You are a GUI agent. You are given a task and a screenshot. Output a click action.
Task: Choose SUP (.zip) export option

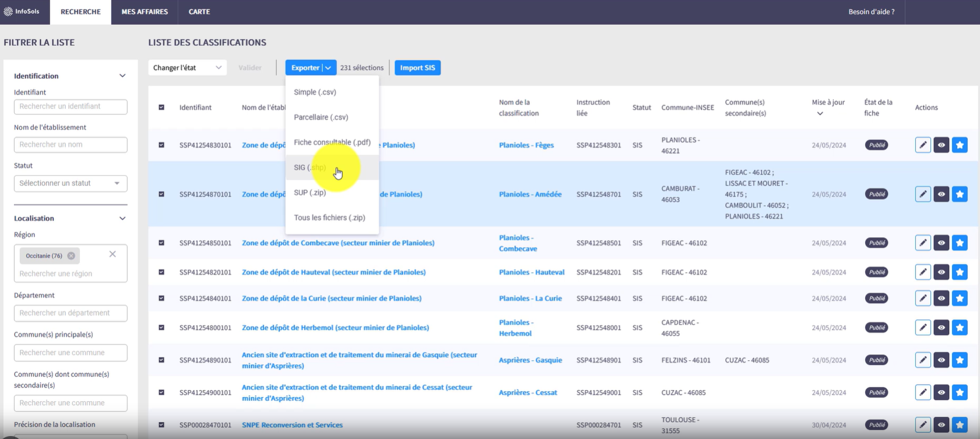(x=332, y=192)
